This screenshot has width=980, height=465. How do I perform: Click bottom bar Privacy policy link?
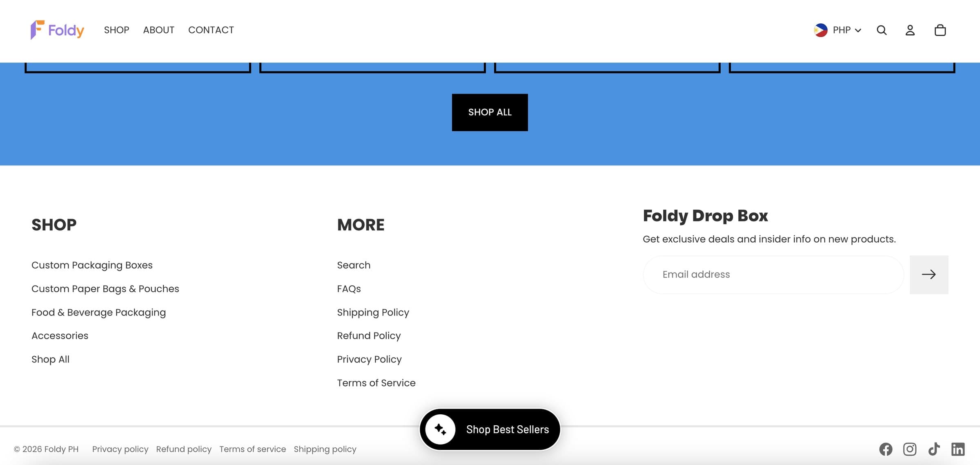(120, 449)
